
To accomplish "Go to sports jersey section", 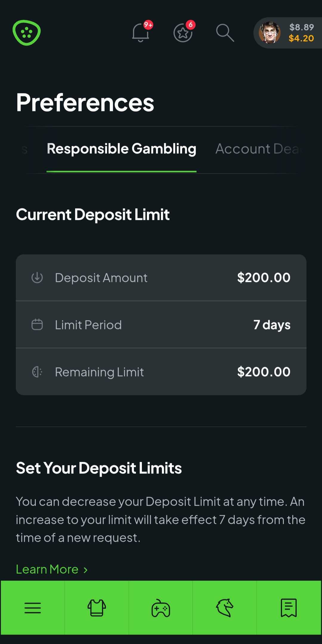I will [97, 608].
